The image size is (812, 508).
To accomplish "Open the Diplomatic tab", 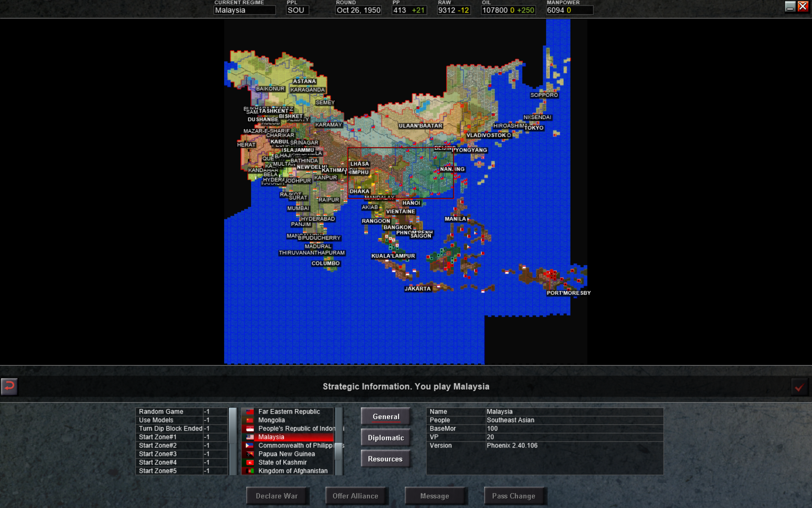I will tap(386, 438).
